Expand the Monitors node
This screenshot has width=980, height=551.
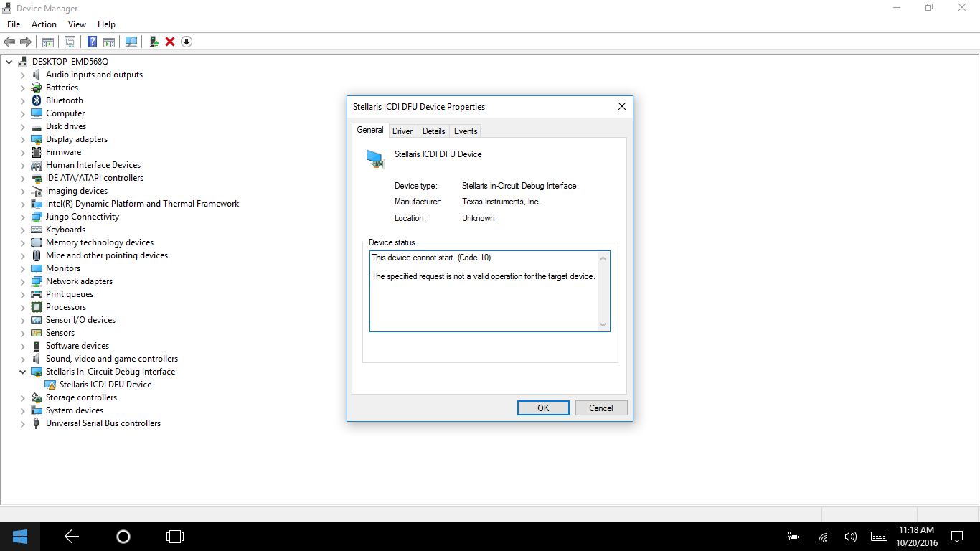pyautogui.click(x=23, y=268)
